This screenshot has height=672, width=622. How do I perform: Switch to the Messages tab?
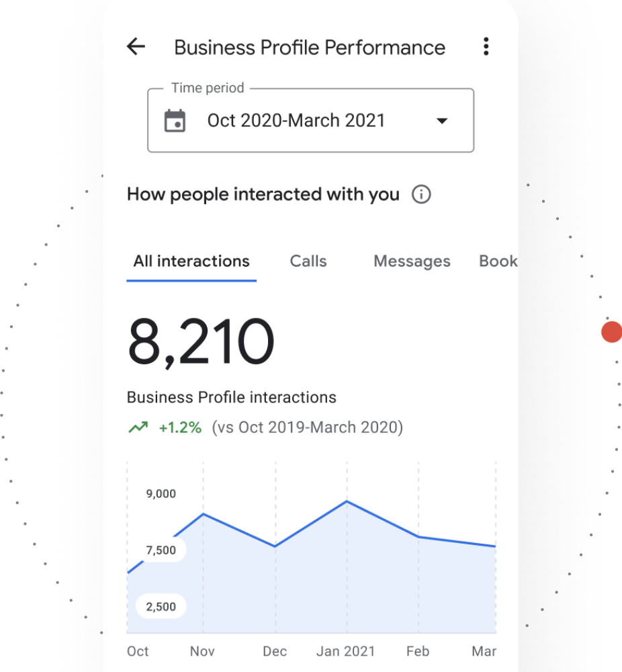pos(412,261)
